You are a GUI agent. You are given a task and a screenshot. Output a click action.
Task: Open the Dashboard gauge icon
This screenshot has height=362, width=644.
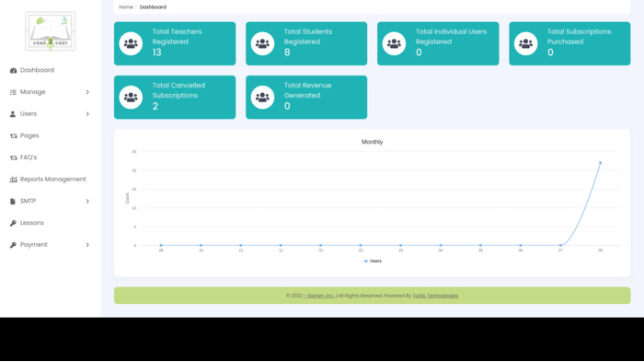(13, 70)
